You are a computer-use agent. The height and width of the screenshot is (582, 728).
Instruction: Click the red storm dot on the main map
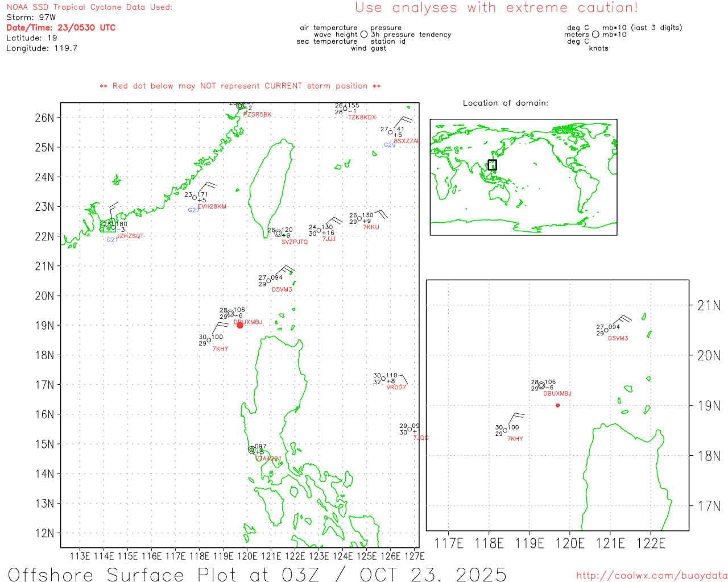pos(239,325)
